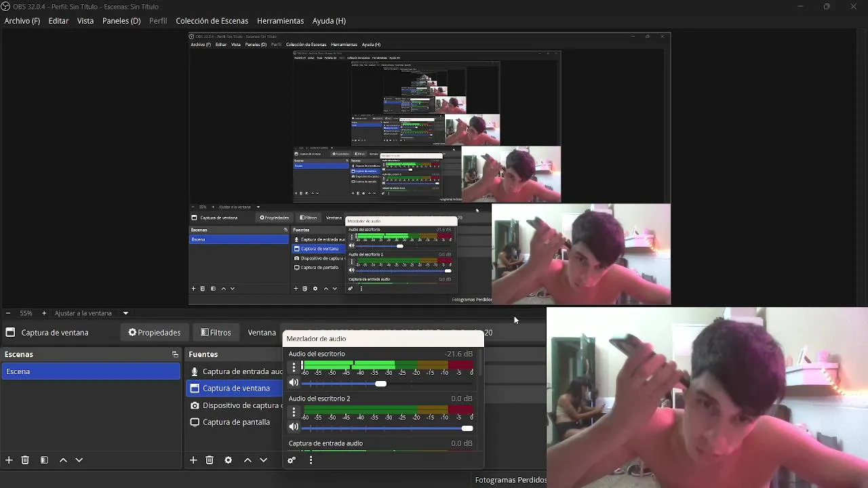The image size is (868, 488).
Task: Click the Audio del escritorio level meter
Action: click(388, 365)
